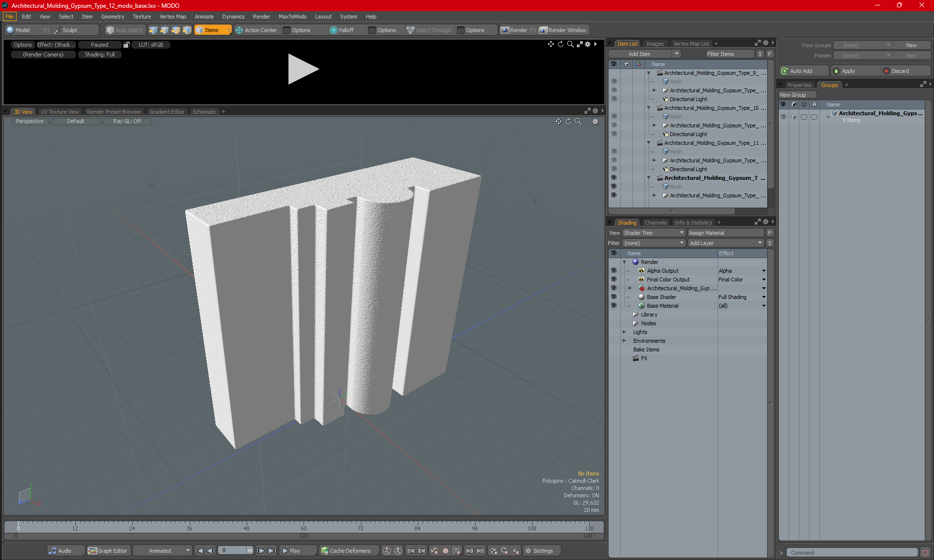Image resolution: width=934 pixels, height=560 pixels.
Task: Expand Lights in Shader Tree
Action: click(625, 332)
